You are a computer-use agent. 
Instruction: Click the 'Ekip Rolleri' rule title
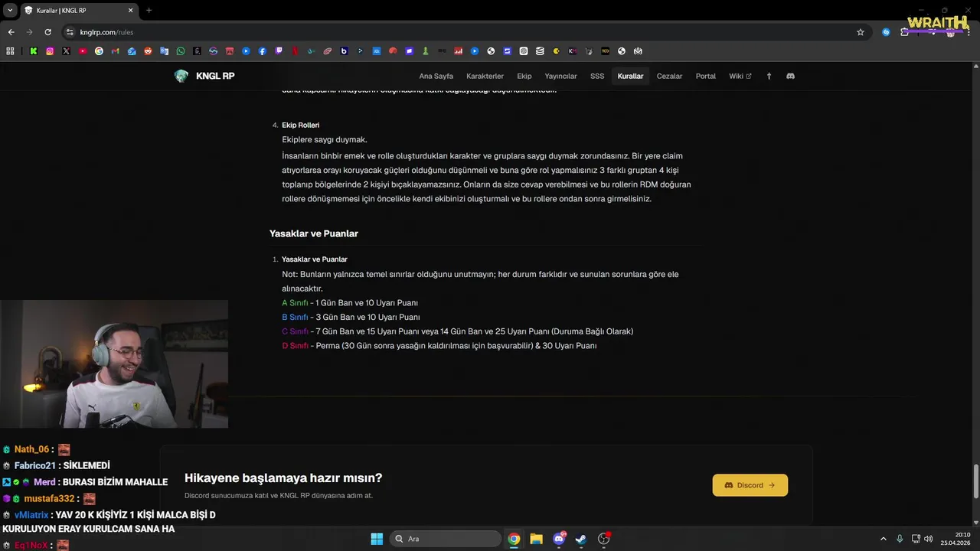click(x=300, y=125)
